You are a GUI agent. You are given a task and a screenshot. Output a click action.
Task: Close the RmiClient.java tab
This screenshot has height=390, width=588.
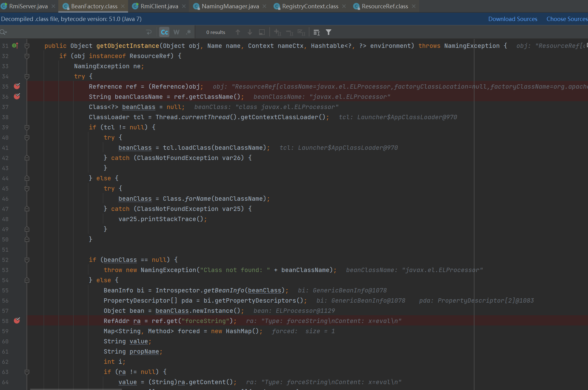tap(184, 6)
